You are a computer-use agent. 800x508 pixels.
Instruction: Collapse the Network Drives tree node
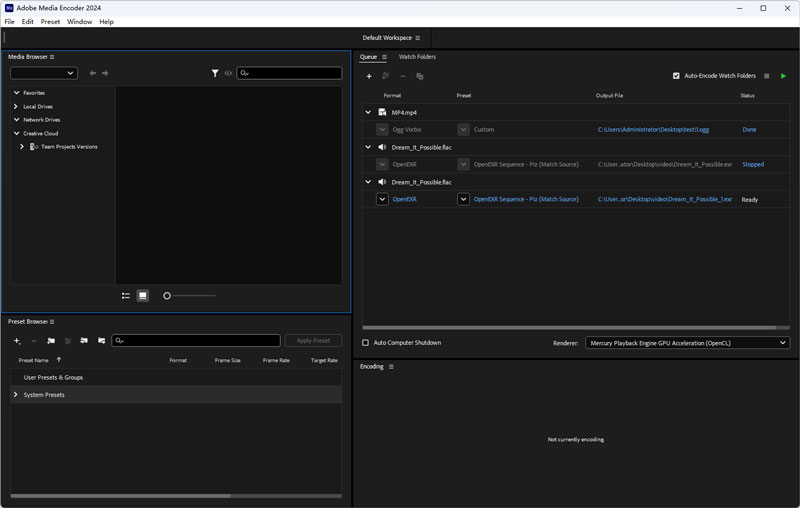16,120
